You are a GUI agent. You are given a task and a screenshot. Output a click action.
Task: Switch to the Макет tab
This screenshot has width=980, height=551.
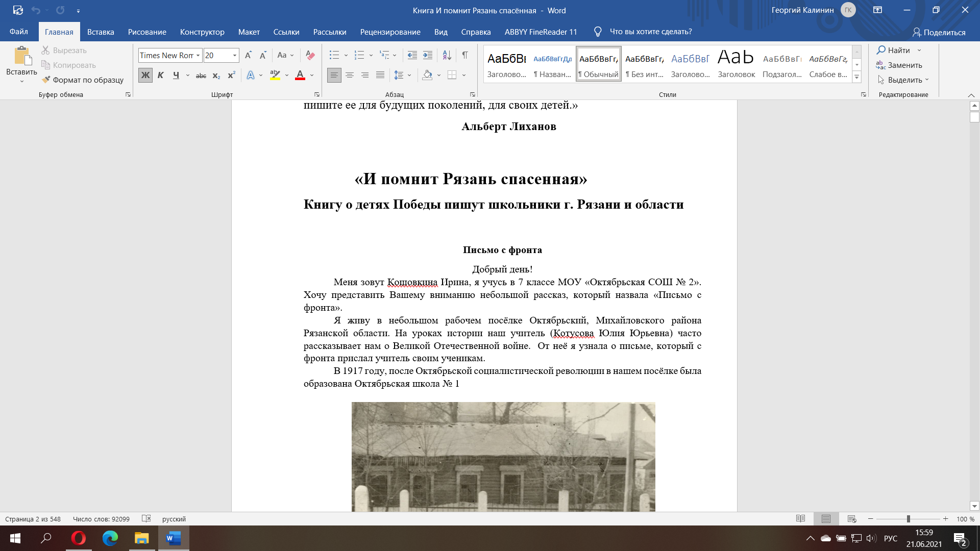pos(249,32)
